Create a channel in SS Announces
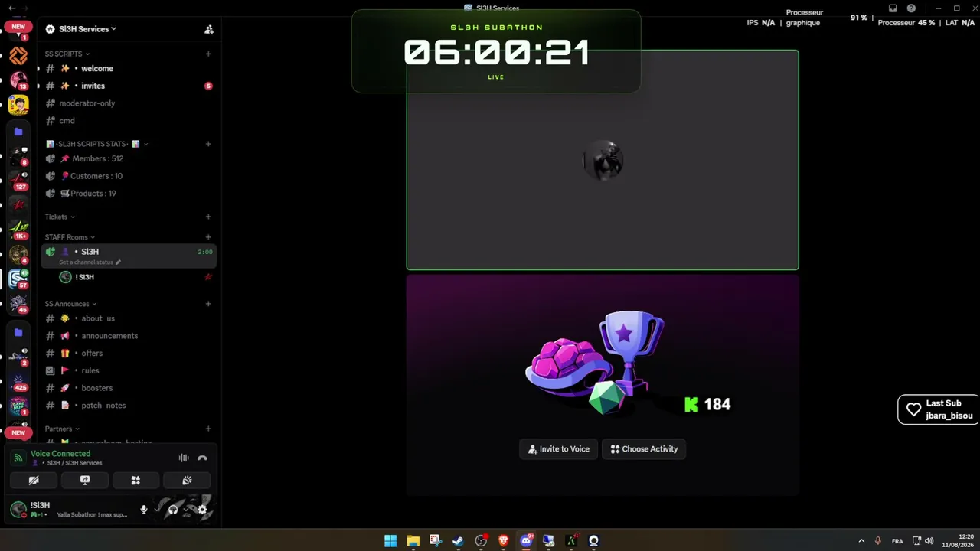The width and height of the screenshot is (980, 551). click(x=208, y=304)
